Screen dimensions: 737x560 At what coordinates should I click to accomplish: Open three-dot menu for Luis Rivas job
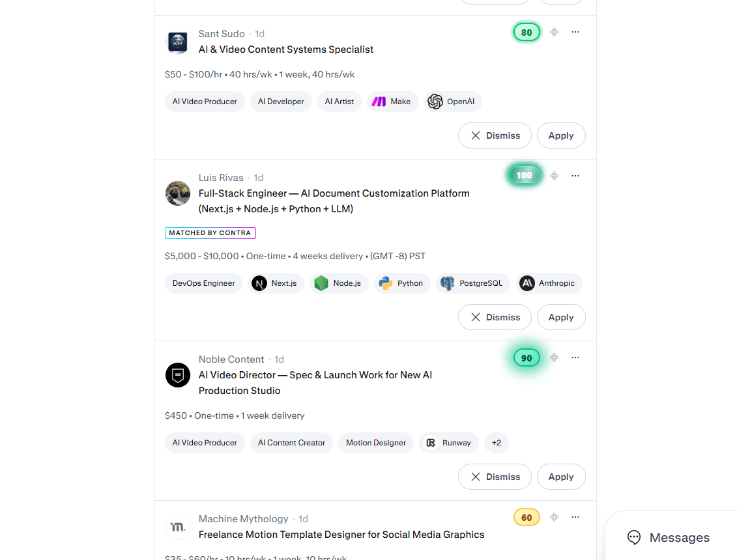click(x=575, y=176)
